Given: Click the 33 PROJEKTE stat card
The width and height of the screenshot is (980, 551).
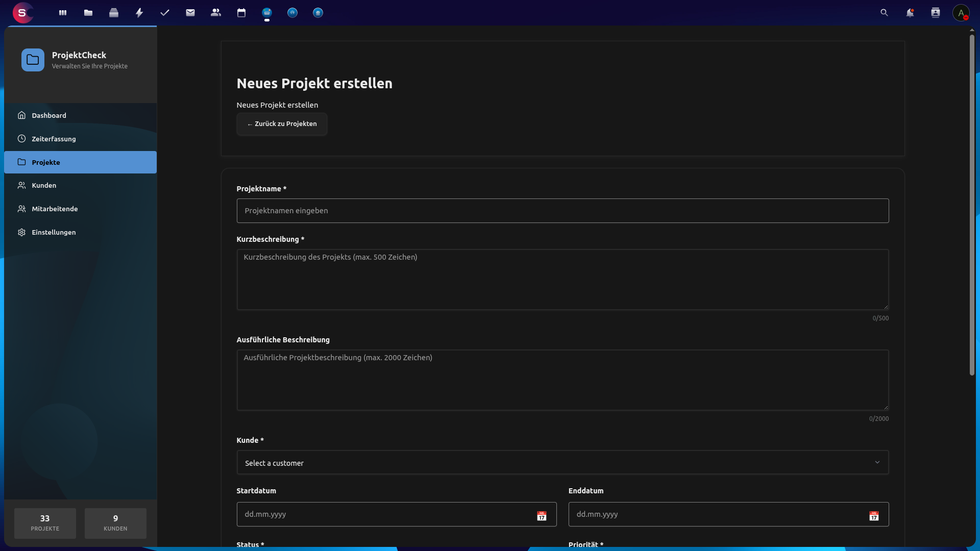Looking at the screenshot, I should point(45,523).
